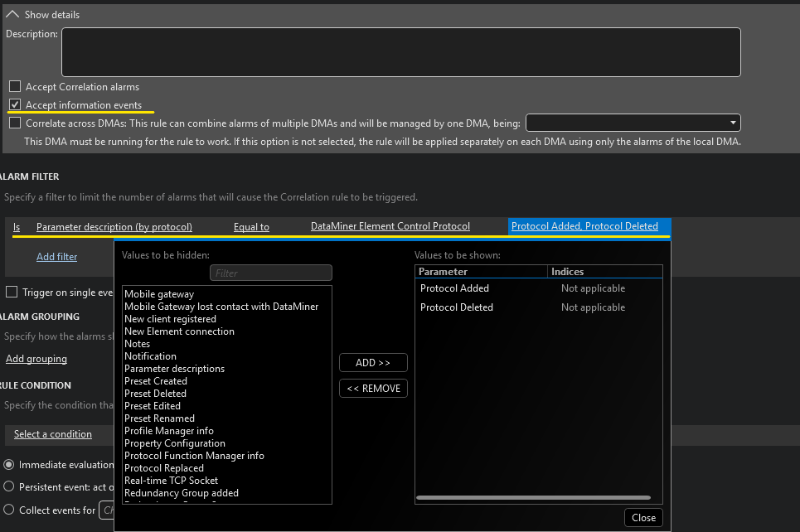This screenshot has height=532, width=800.
Task: Click the 'Is' filter operator link
Action: point(17,226)
